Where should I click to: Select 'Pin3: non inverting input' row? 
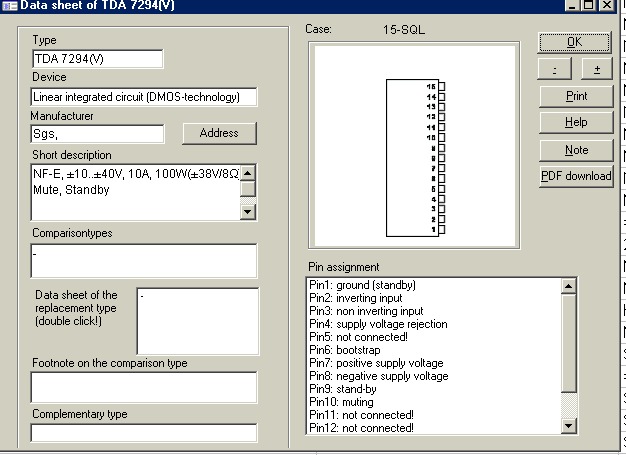pos(434,311)
